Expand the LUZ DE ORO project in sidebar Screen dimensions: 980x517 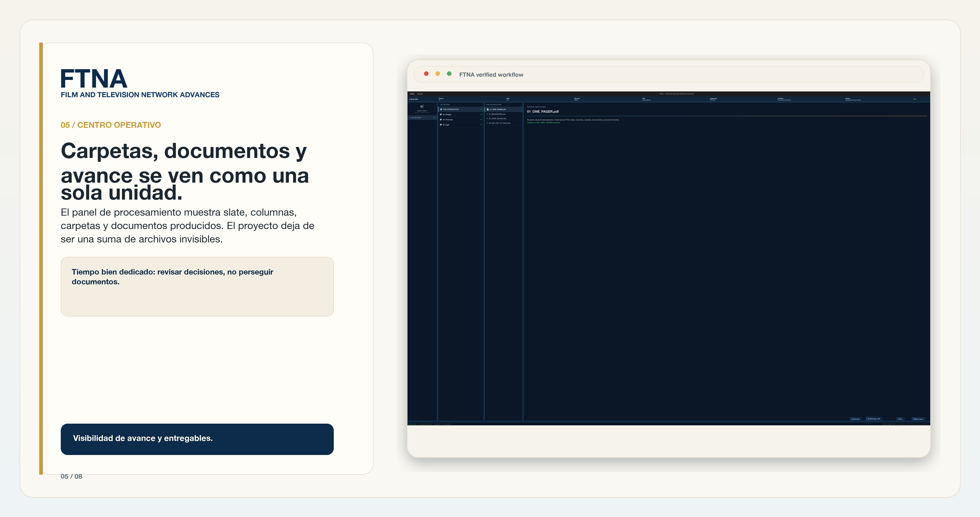click(x=422, y=118)
